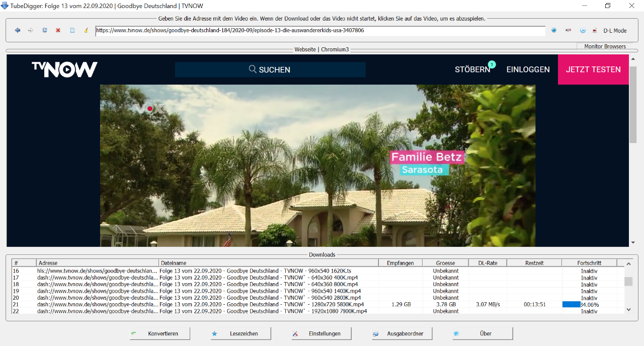The image size is (644, 346).
Task: Click the 3.78 GB size cell
Action: tap(446, 305)
